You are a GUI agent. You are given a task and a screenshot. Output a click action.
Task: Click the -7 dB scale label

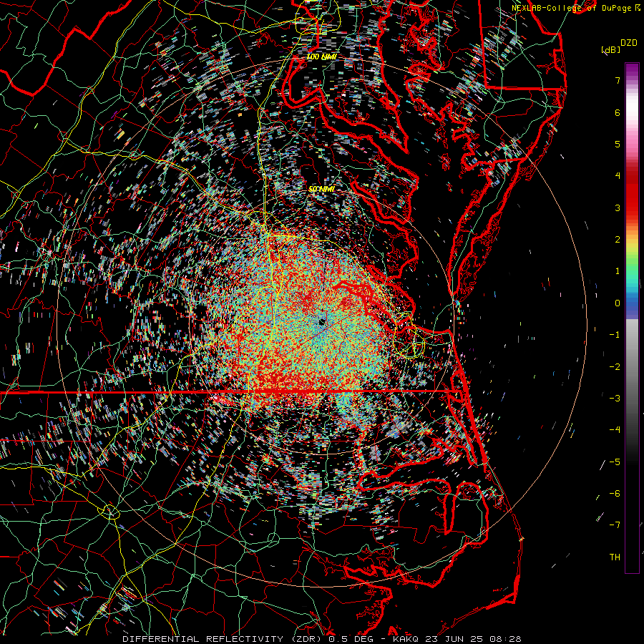615,525
